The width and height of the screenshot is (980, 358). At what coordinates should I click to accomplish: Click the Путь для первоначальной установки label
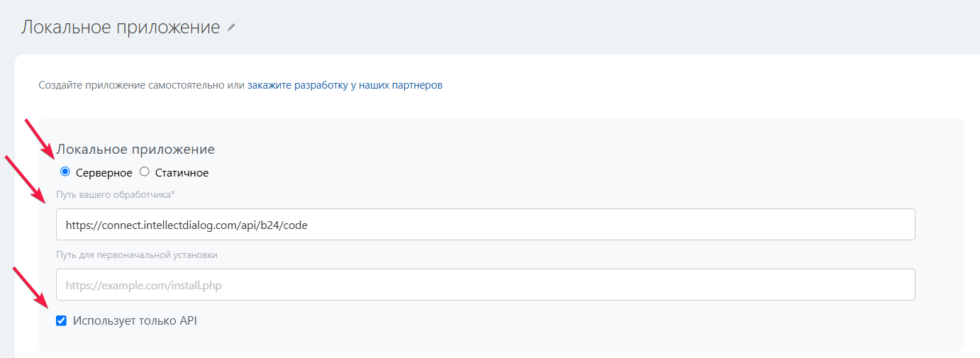[x=136, y=254]
